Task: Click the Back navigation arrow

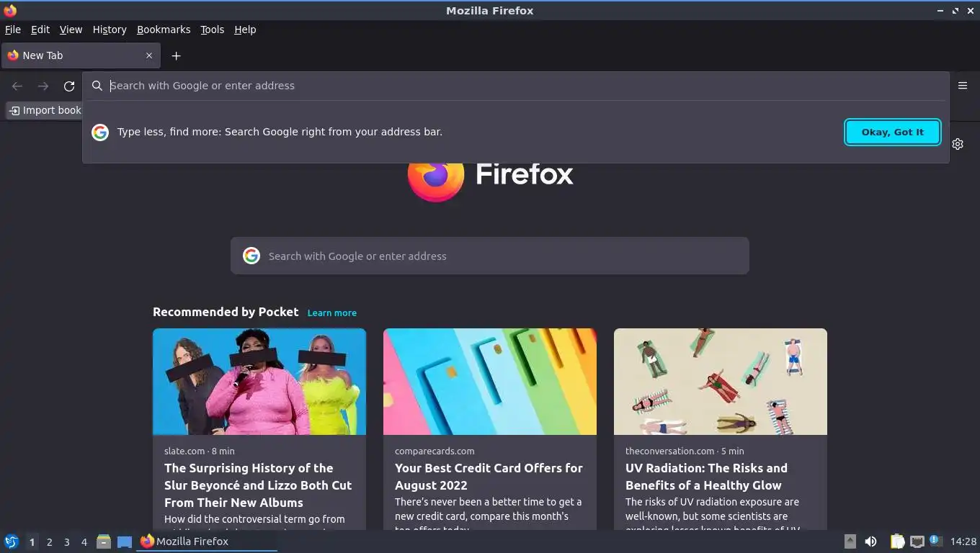Action: 17,86
